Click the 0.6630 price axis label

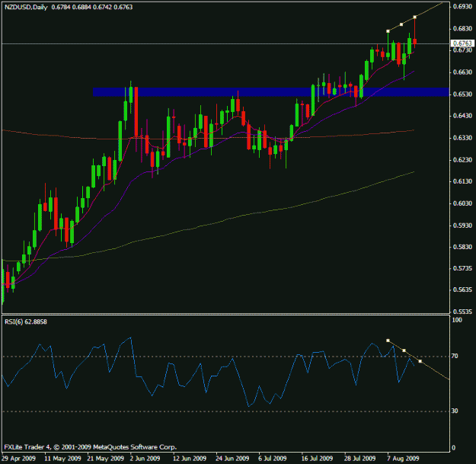[x=462, y=72]
